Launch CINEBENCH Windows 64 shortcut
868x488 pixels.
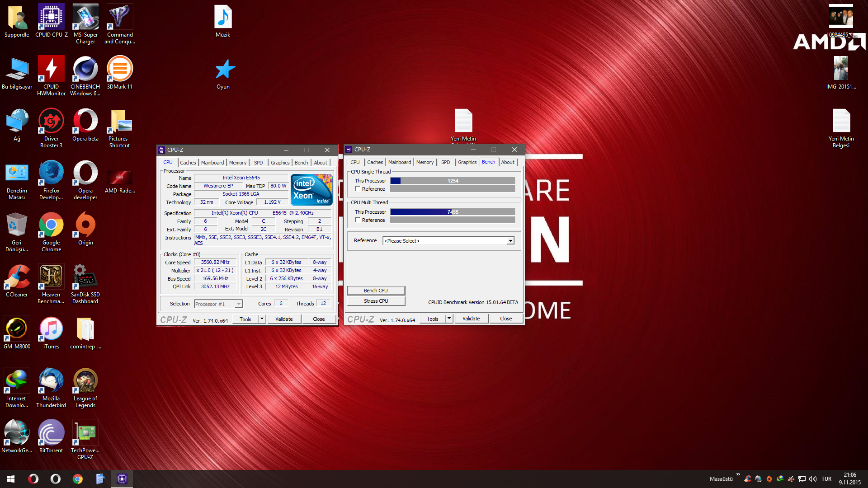point(85,76)
